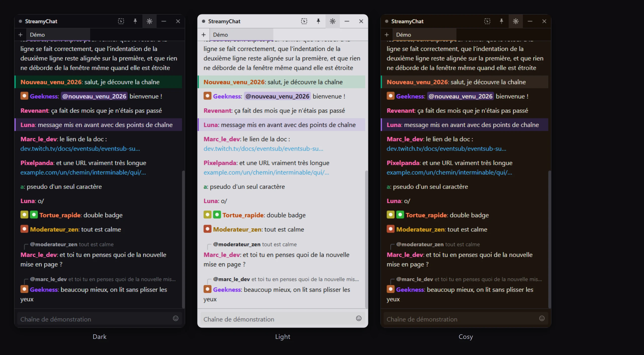Click the chat scrollbar in the Dark window

[x=183, y=239]
